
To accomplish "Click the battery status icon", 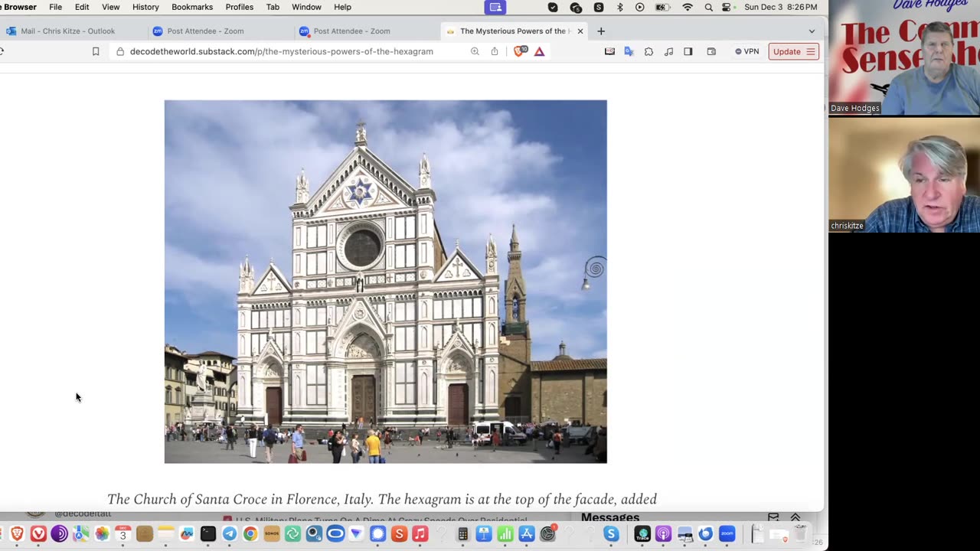I will (663, 7).
